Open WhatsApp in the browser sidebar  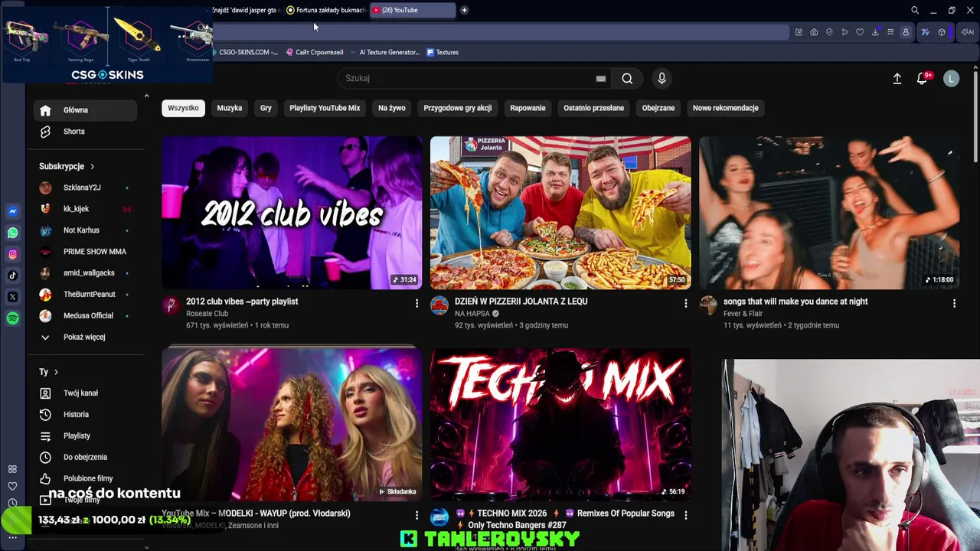tap(13, 233)
